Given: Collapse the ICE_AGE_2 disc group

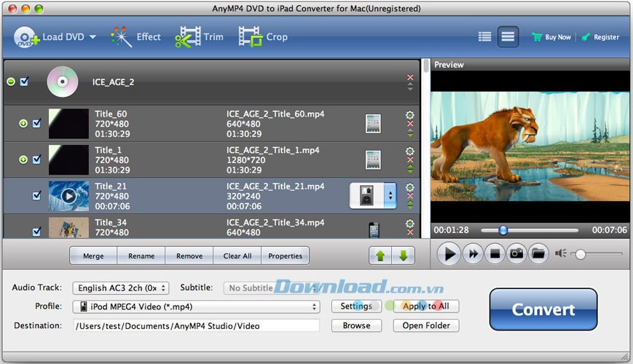Looking at the screenshot, I should point(11,82).
